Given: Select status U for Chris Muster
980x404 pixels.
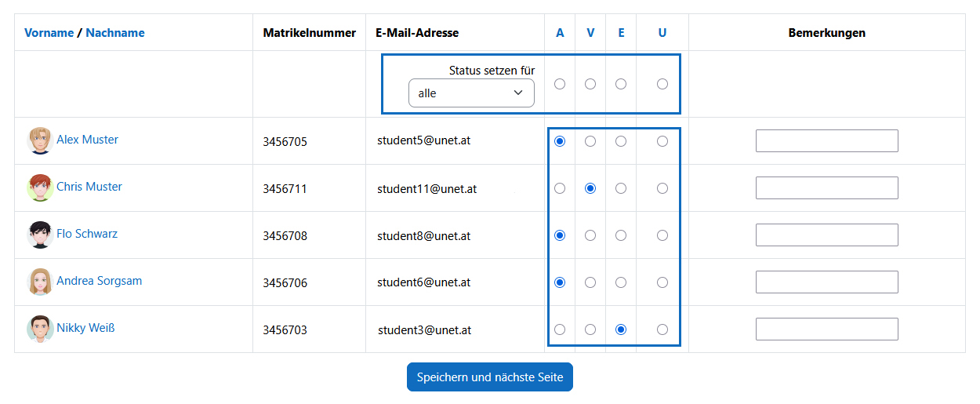Looking at the screenshot, I should tap(662, 188).
